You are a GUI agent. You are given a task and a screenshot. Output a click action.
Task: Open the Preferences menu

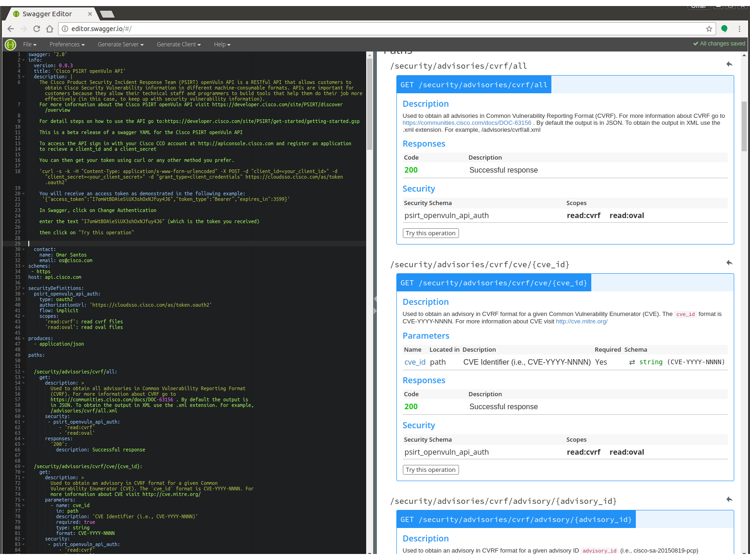pyautogui.click(x=67, y=45)
